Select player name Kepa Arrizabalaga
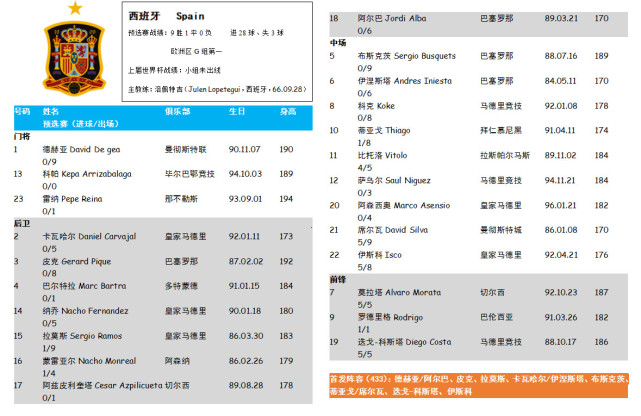Screen dimensions: 641x416 point(97,174)
